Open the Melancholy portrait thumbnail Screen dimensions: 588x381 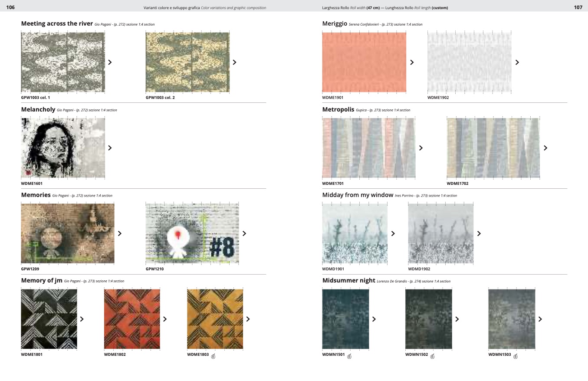[x=63, y=148]
